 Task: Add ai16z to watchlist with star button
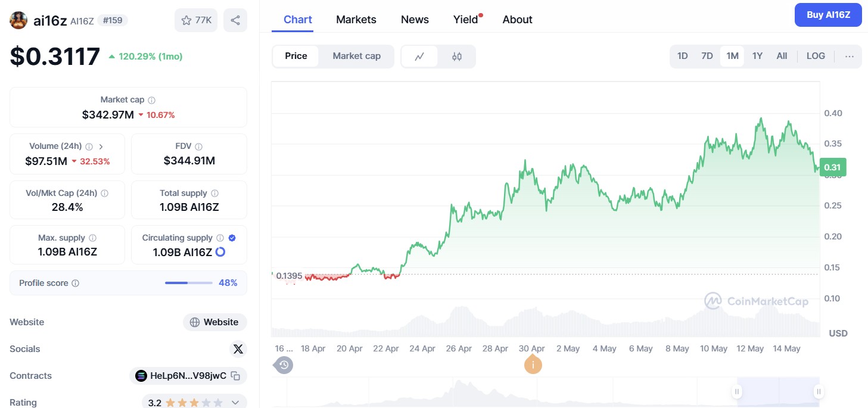(196, 20)
